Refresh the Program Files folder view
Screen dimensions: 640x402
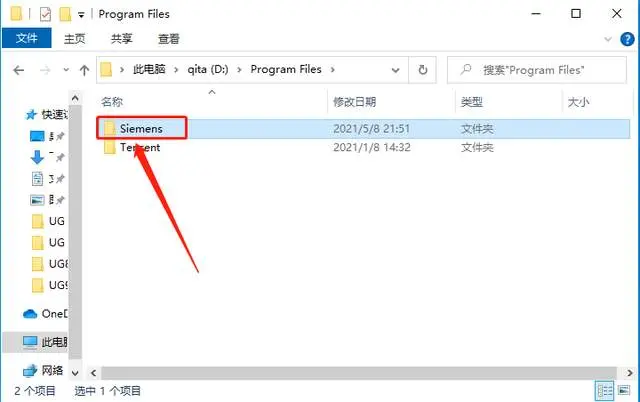pyautogui.click(x=423, y=70)
